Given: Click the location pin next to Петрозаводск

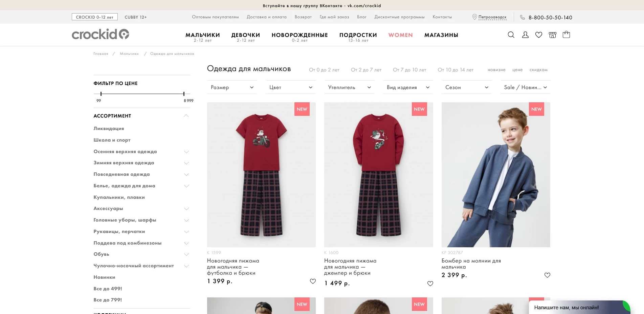Looking at the screenshot, I should pos(474,17).
